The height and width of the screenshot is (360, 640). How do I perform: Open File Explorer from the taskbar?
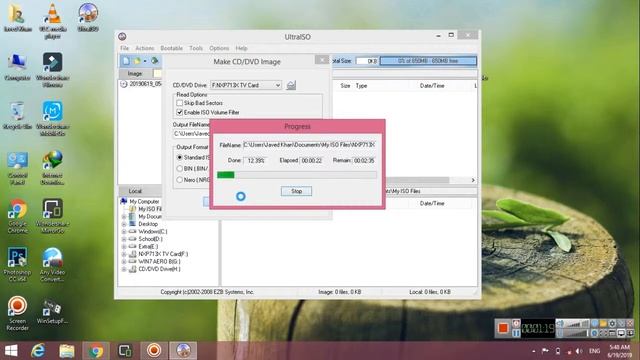tap(67, 351)
